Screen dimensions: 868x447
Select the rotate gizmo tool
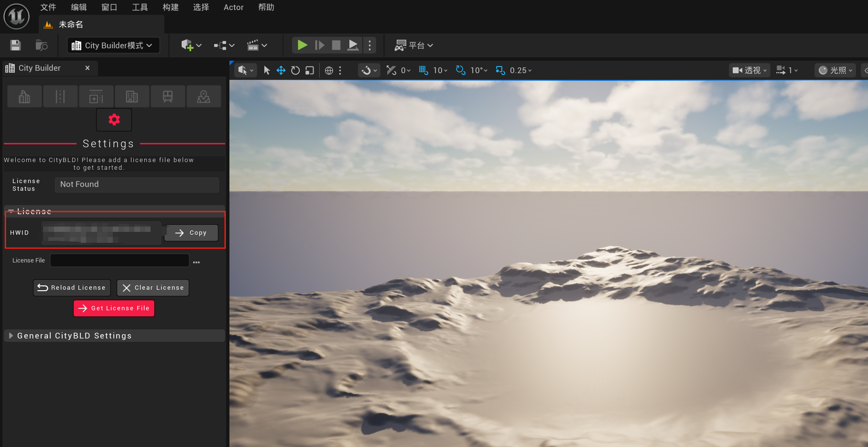(x=295, y=70)
